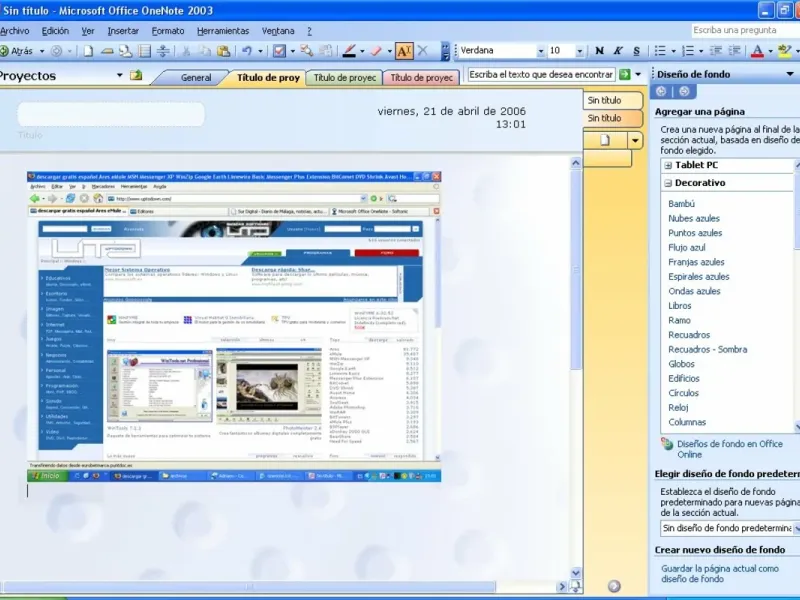
Task: Open the Insertar menu
Action: pos(123,31)
